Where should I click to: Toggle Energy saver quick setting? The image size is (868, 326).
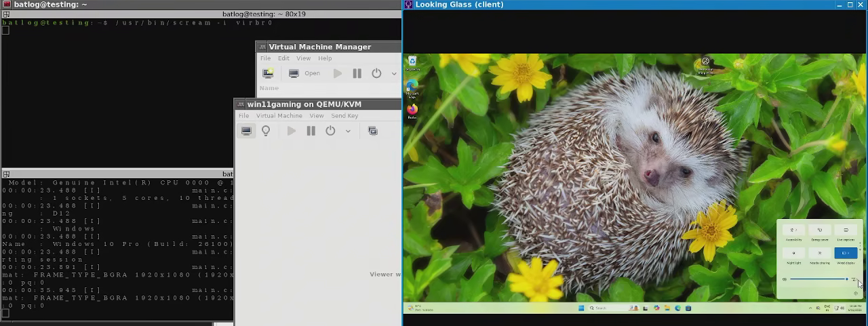point(820,230)
